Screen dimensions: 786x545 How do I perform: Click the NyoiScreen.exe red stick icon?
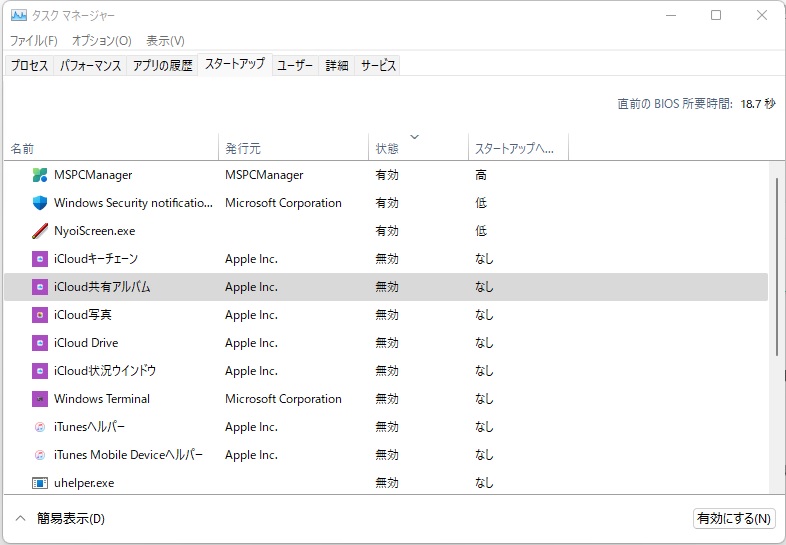[40, 231]
